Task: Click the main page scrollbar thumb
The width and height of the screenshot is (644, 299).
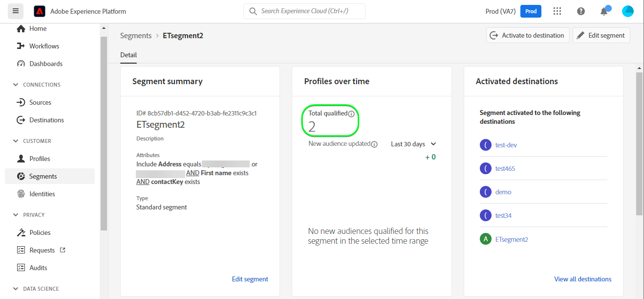Action: tap(639, 143)
